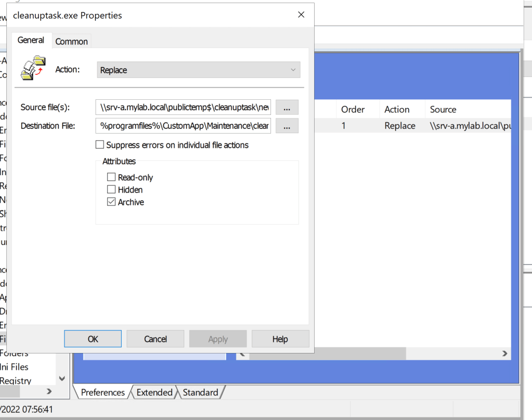
Task: Open the Action dropdown showing Replace
Action: pyautogui.click(x=198, y=70)
